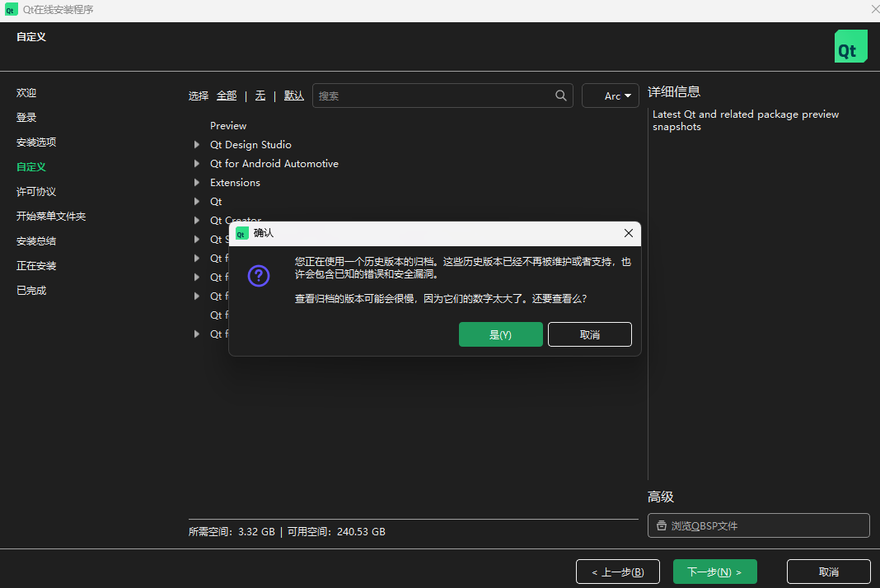
Task: Go to 已完成 sidebar step
Action: point(31,291)
